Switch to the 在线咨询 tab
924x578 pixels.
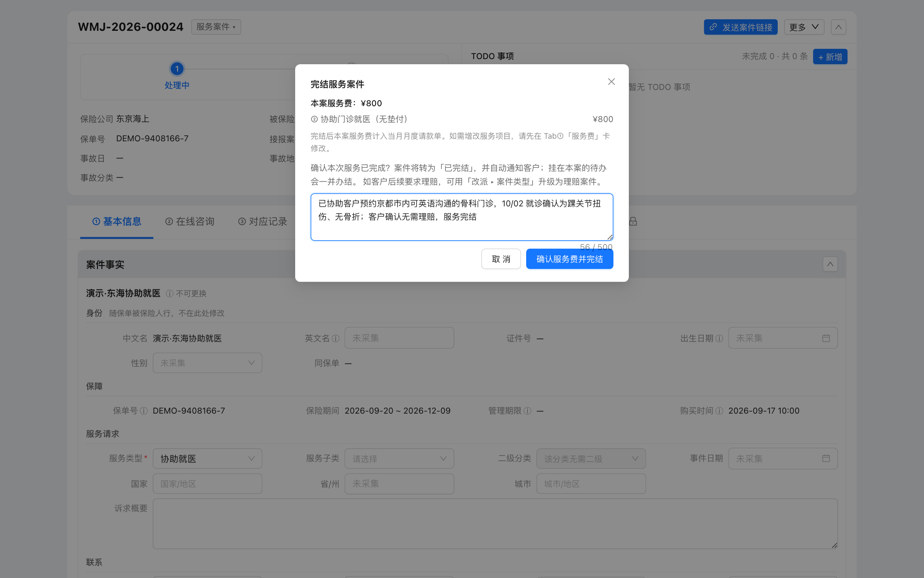tap(190, 221)
